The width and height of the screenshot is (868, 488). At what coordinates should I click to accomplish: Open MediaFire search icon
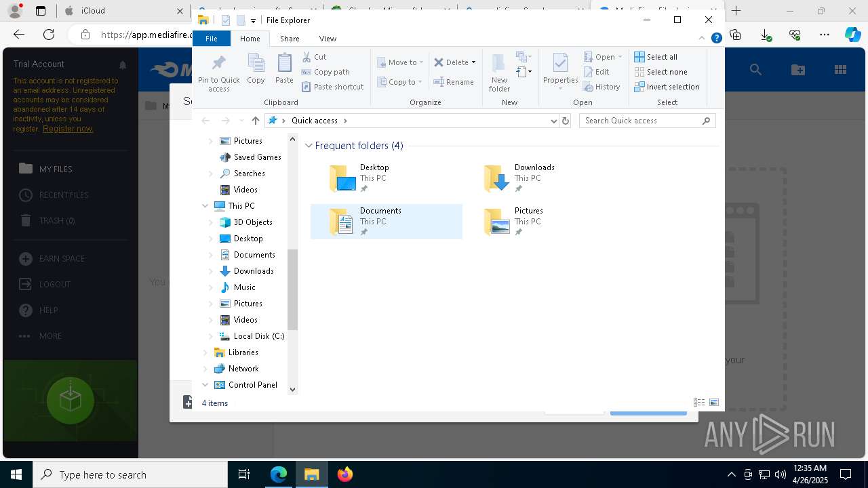click(755, 69)
